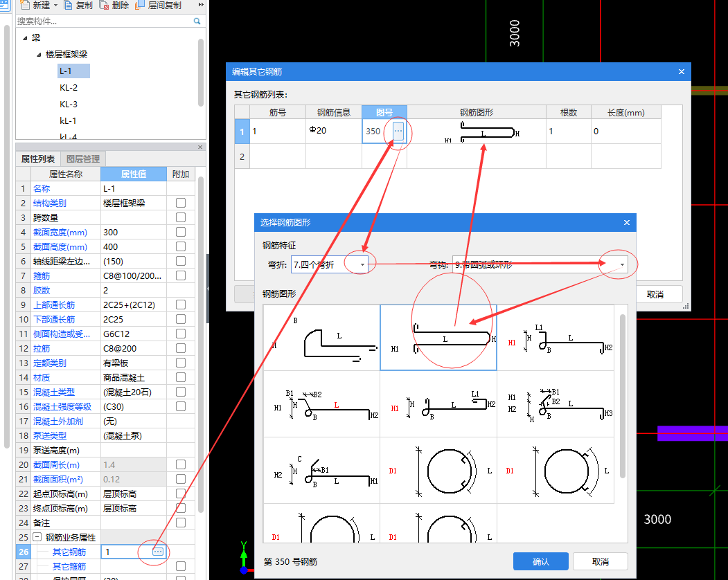
Task: Click the 长度(mm) column header
Action: tap(626, 112)
